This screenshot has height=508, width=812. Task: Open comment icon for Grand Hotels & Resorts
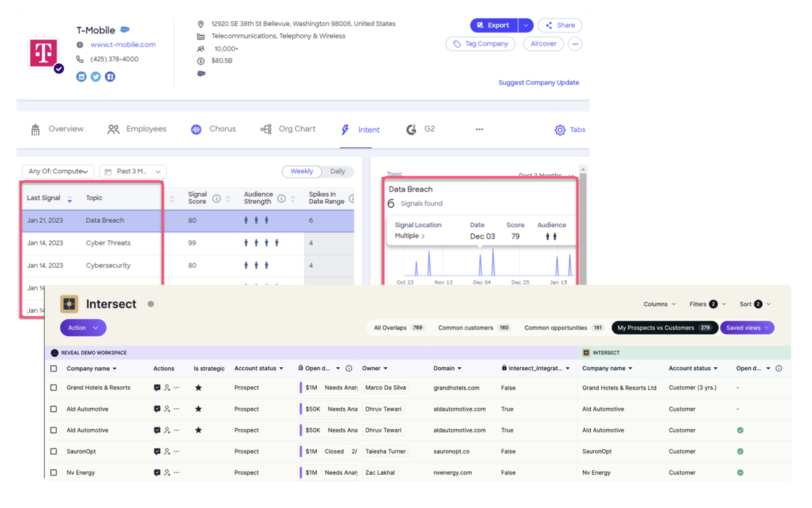157,388
